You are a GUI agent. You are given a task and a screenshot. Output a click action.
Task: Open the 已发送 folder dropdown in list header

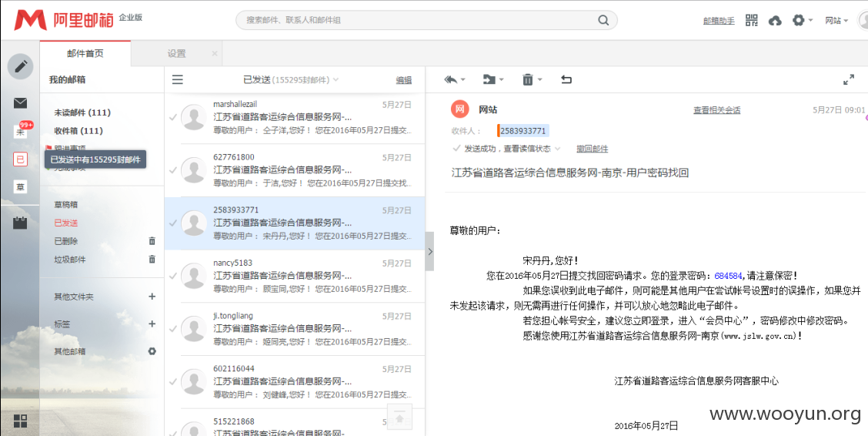click(336, 80)
